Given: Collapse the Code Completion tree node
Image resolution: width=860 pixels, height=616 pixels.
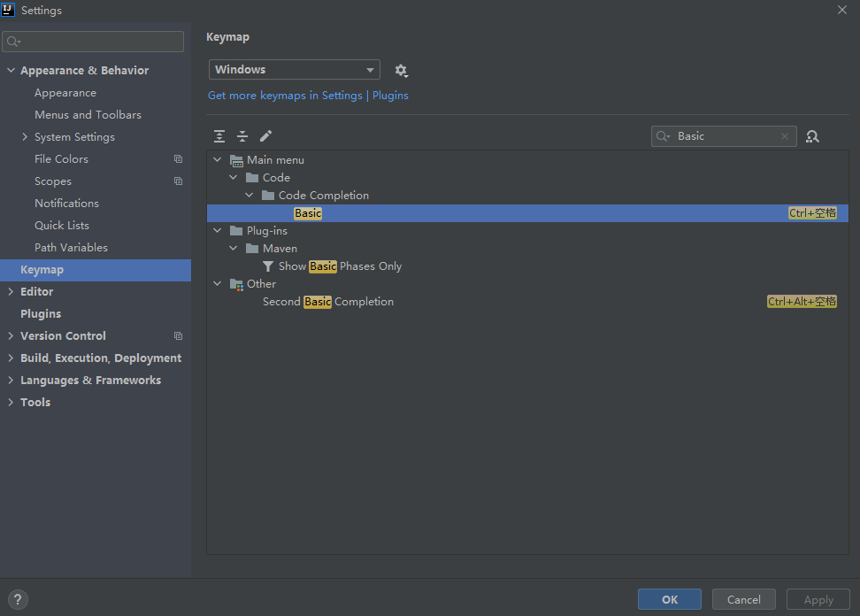Looking at the screenshot, I should pos(250,196).
